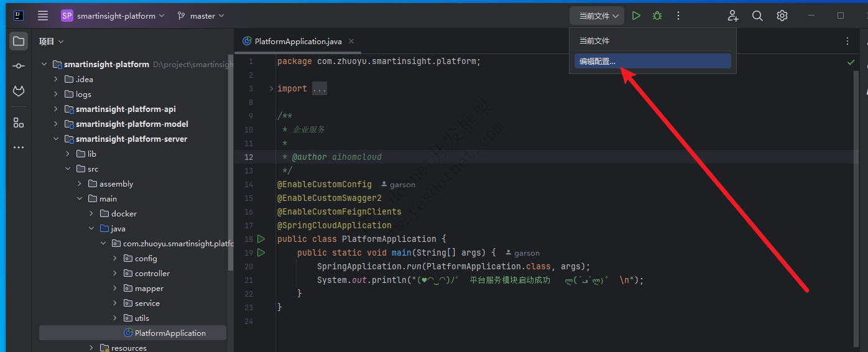Run class from gutter icon on line 18
Viewport: 868px width, 352px height.
[261, 239]
